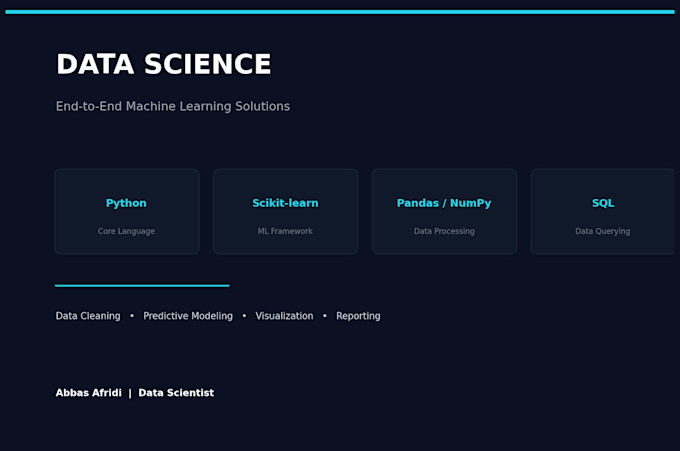Click the SQL card
This screenshot has height=451, width=680.
[603, 211]
